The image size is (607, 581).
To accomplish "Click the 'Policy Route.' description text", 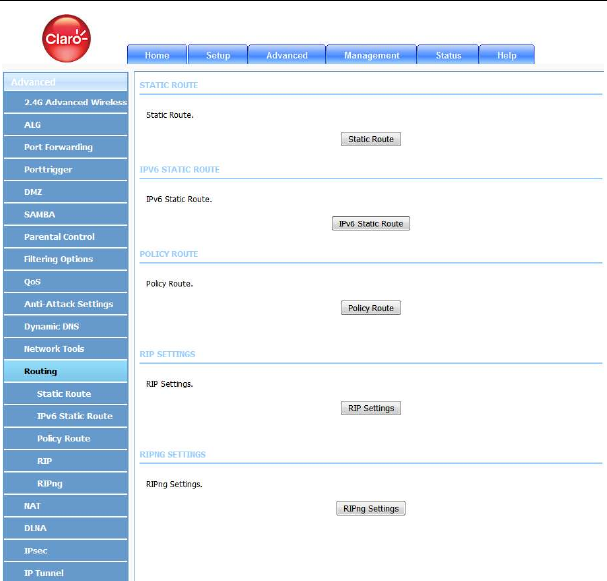I will coord(170,284).
